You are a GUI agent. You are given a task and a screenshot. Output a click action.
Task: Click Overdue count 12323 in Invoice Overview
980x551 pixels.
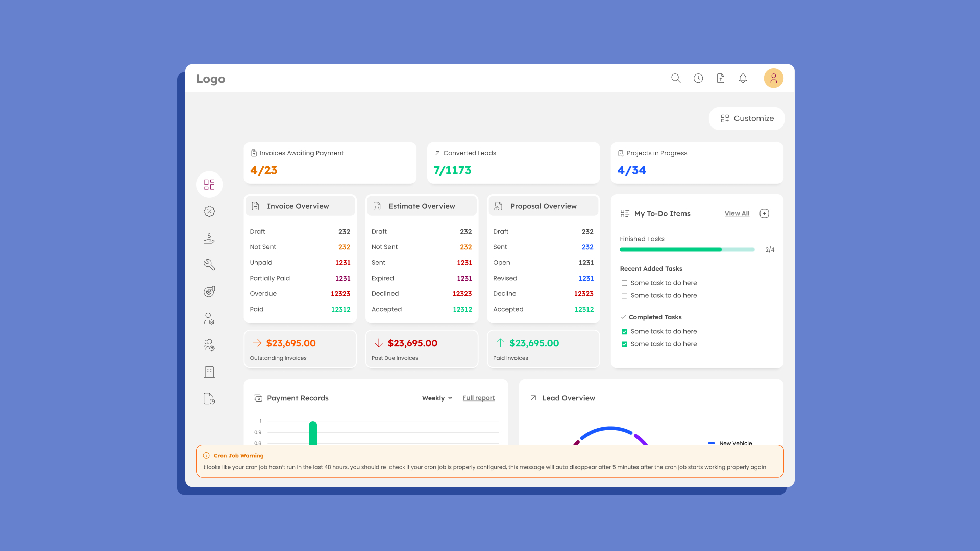pos(340,294)
